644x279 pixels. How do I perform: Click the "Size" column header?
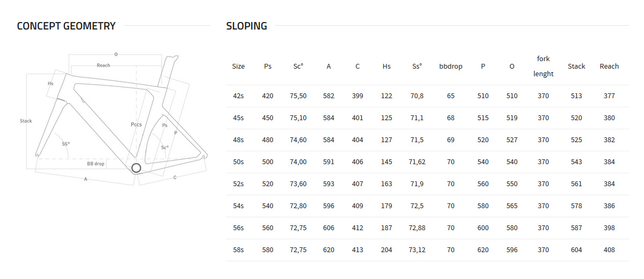pos(238,67)
